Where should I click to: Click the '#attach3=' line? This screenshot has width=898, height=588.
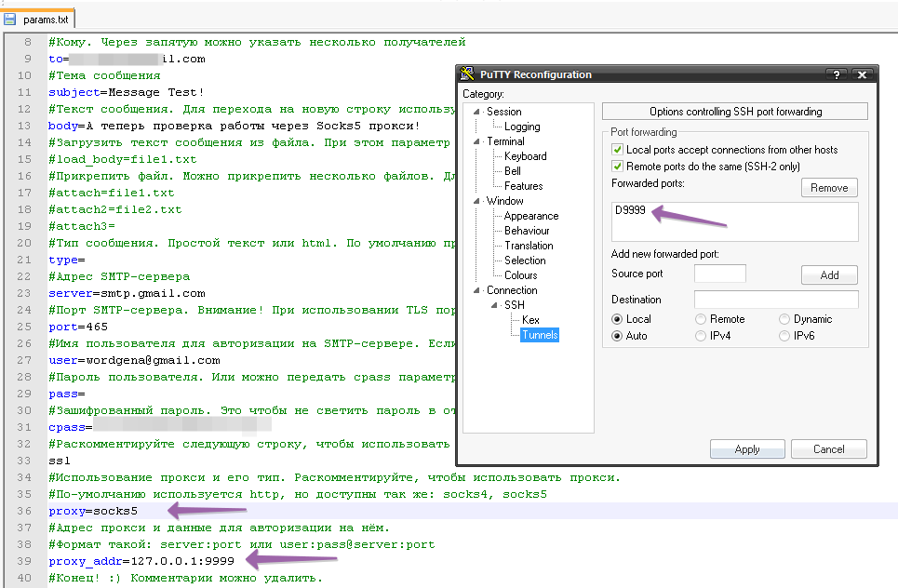(x=81, y=226)
